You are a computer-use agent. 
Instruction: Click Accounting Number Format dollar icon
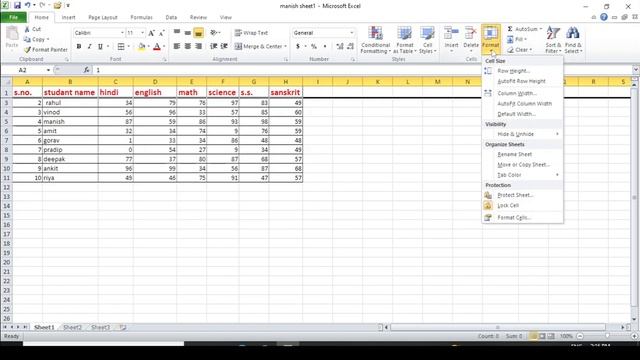click(x=298, y=47)
